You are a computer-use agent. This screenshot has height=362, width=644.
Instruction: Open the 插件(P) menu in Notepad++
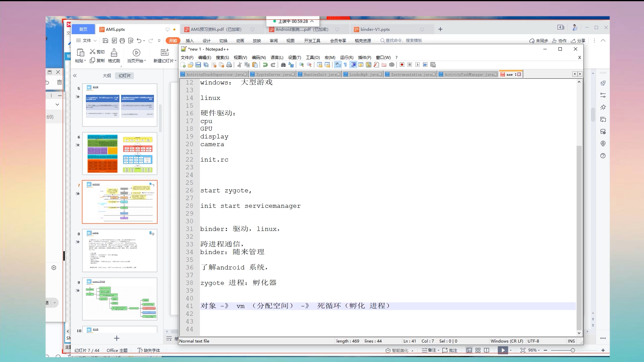click(364, 57)
